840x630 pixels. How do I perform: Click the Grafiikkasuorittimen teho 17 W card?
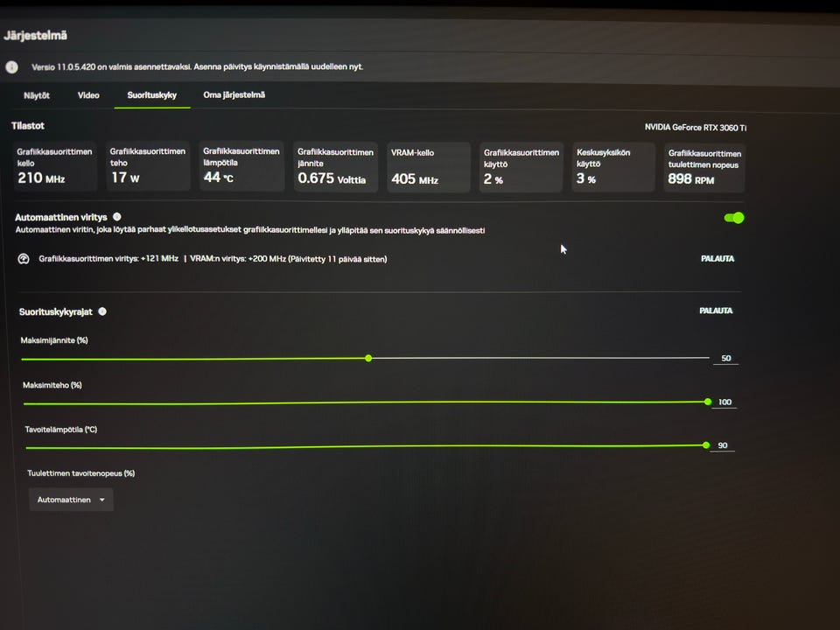point(149,166)
